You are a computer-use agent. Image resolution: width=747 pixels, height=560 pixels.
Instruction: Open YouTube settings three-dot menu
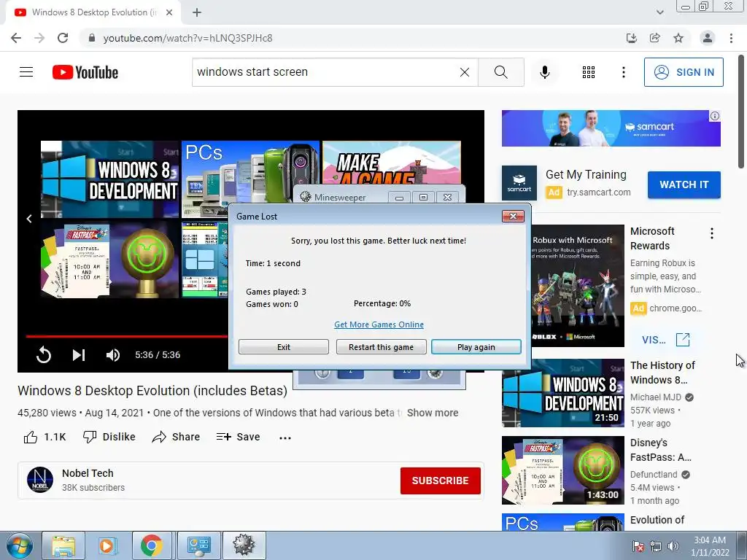[623, 72]
